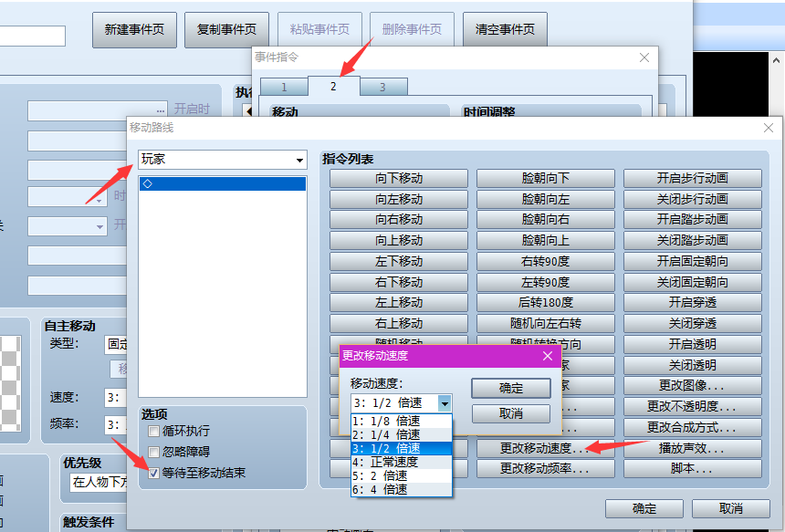Image resolution: width=785 pixels, height=532 pixels.
Task: Open 更改图像... command
Action: click(693, 386)
